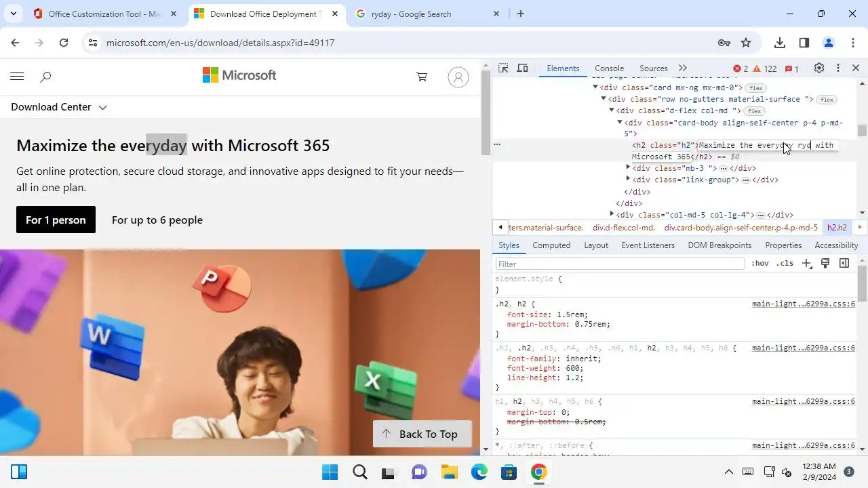Click the red errors count badge
Screen dimensions: 868x488
point(741,68)
